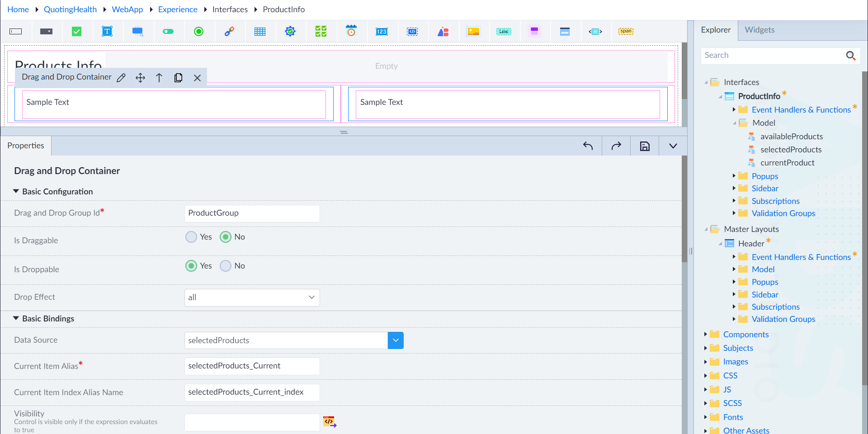
Task: Select the text input widget icon
Action: pyautogui.click(x=16, y=31)
